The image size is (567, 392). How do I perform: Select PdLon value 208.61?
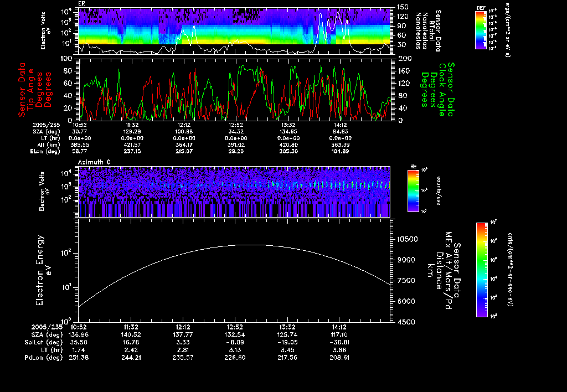[339, 358]
